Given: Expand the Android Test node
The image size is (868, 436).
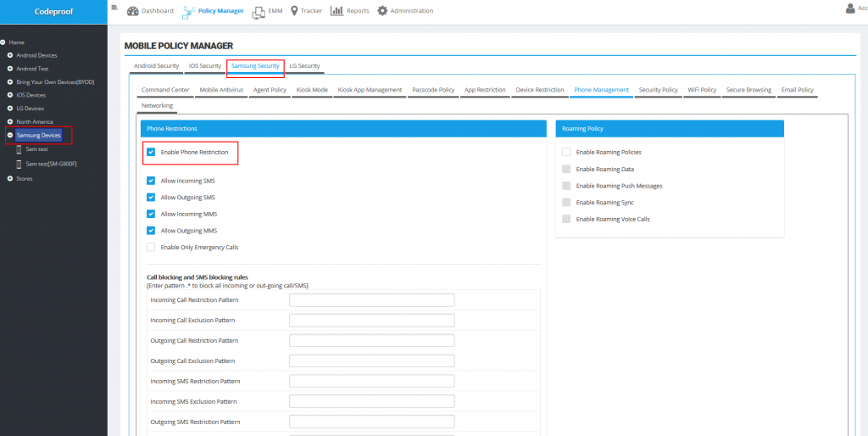Looking at the screenshot, I should 10,69.
